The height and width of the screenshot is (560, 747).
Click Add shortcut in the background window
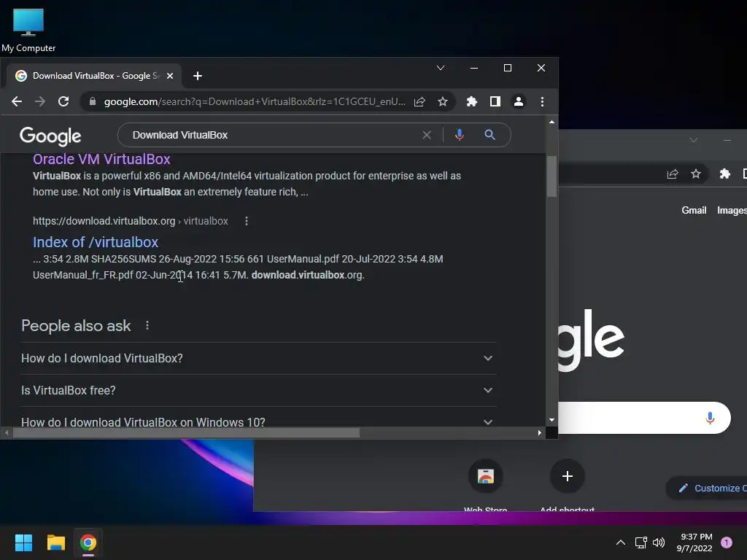click(x=567, y=485)
